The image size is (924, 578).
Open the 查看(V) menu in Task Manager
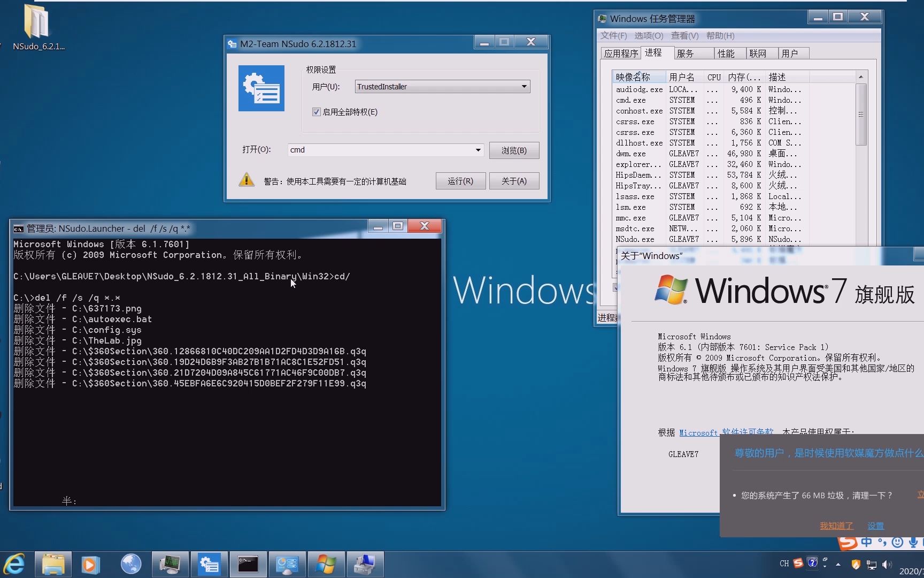(684, 36)
